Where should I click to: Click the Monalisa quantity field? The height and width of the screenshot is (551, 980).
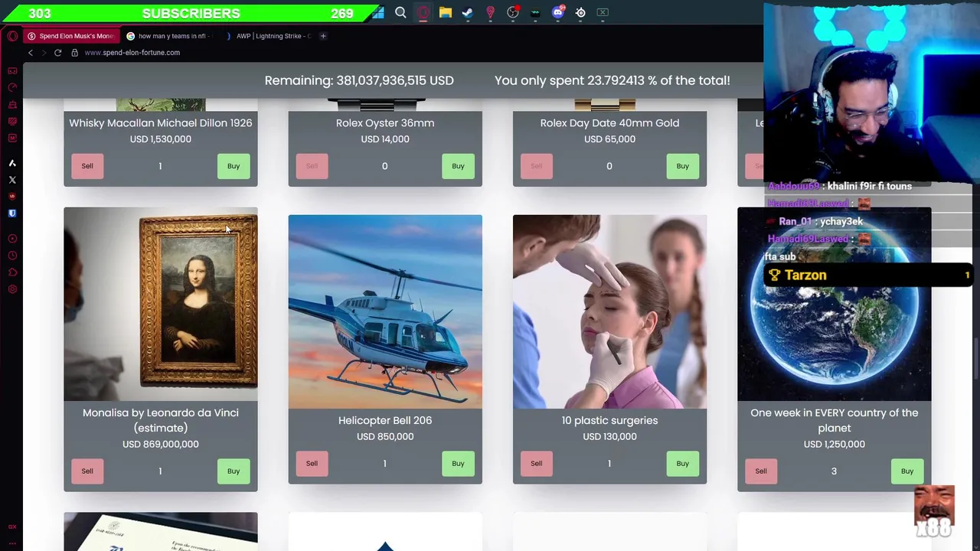[x=160, y=471]
